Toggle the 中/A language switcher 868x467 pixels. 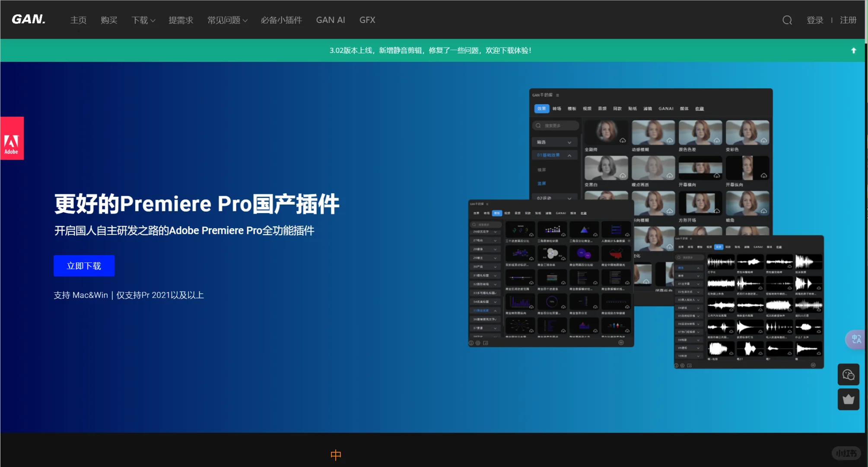click(856, 339)
